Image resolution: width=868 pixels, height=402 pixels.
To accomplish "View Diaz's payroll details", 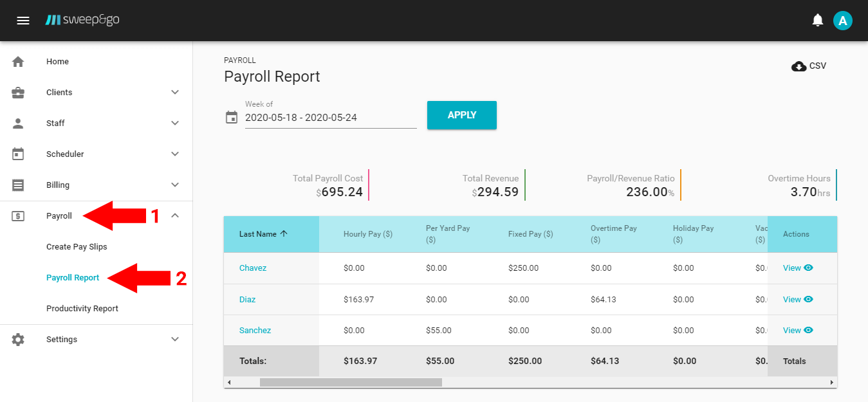I will 797,299.
